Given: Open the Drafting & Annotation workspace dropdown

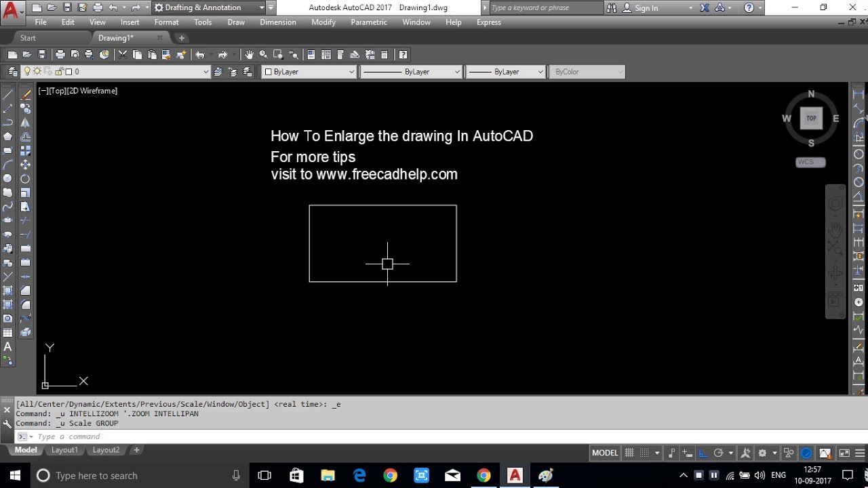Looking at the screenshot, I should coord(209,7).
